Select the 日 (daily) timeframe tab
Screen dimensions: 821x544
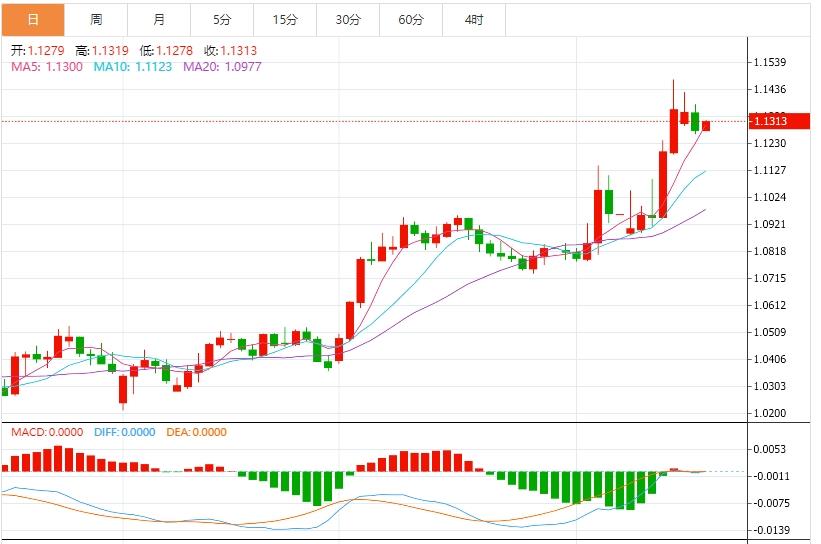(33, 19)
